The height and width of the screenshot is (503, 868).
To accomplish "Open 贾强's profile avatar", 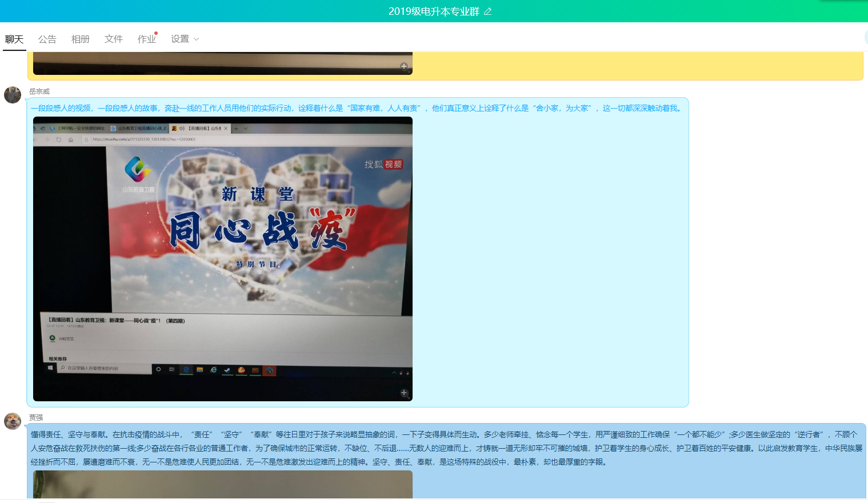I will click(13, 421).
